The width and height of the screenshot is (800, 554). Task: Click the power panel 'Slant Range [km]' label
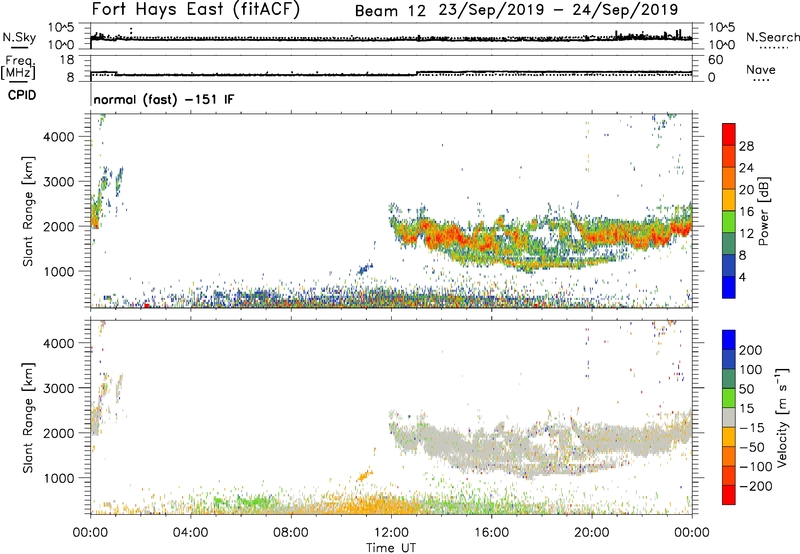coord(28,211)
